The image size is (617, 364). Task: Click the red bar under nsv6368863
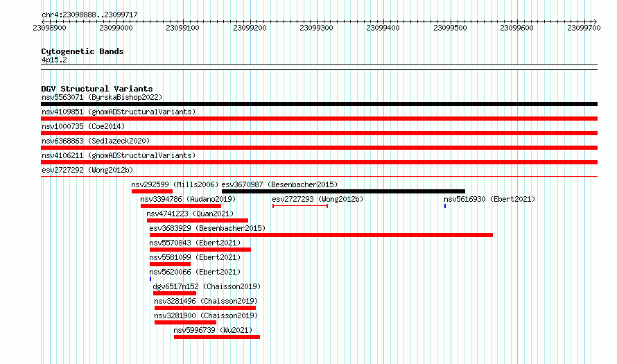(x=319, y=148)
